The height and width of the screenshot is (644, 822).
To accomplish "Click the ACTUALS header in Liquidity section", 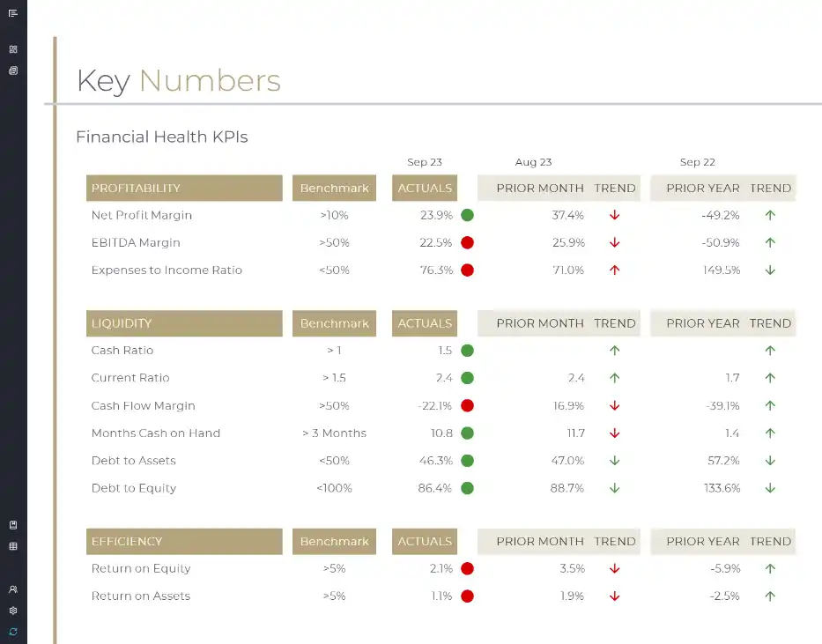I will [x=425, y=323].
